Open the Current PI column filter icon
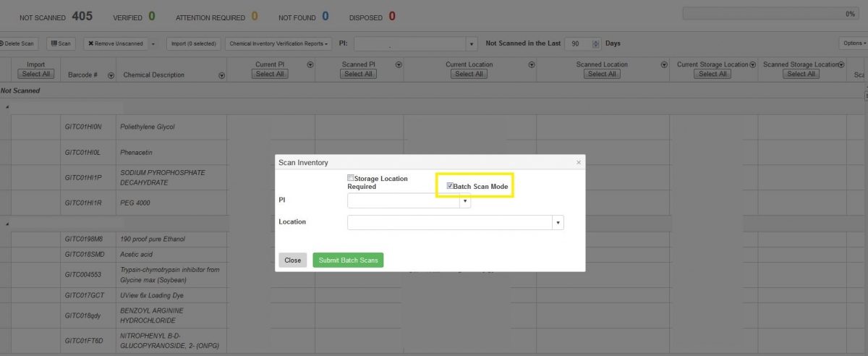 click(310, 64)
